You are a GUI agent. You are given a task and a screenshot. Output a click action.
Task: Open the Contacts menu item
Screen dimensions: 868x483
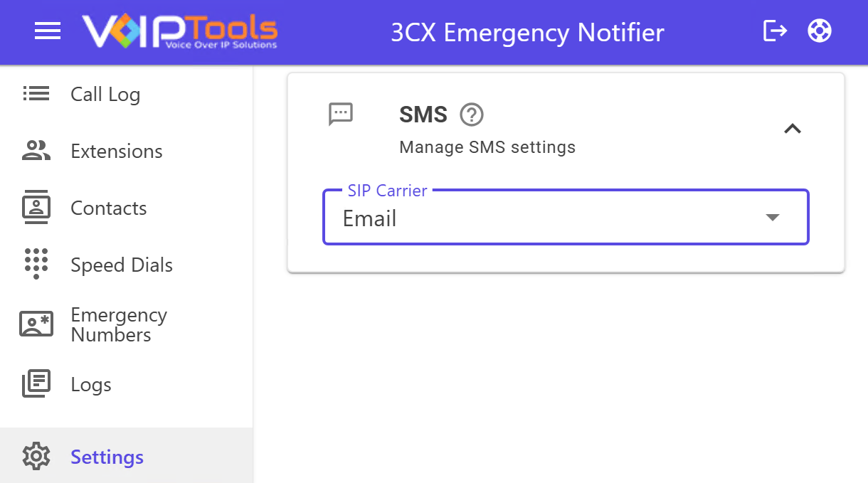(109, 208)
